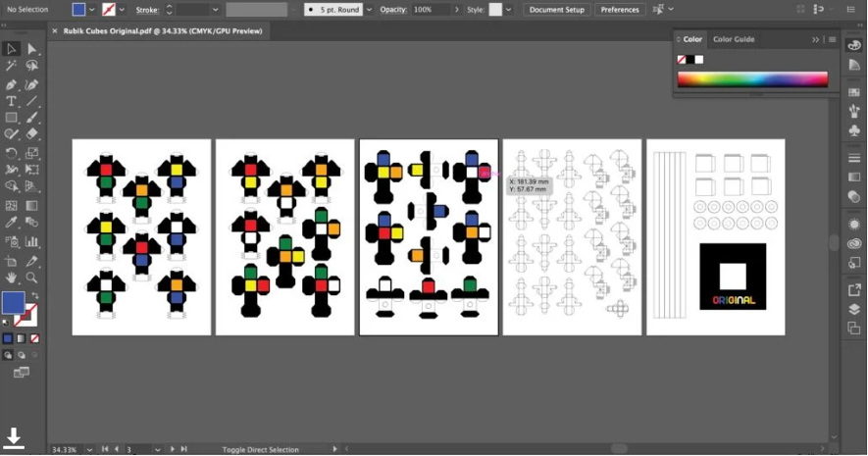This screenshot has height=456, width=868.
Task: Open the Asset Export panel icon
Action: (854, 290)
